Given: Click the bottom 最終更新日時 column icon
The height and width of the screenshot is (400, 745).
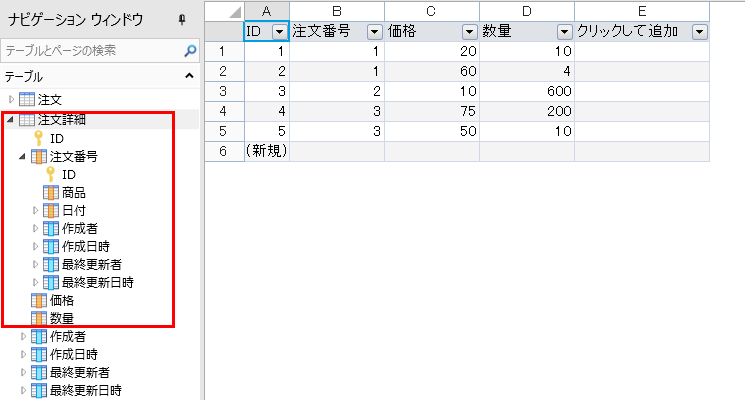Looking at the screenshot, I should [39, 390].
